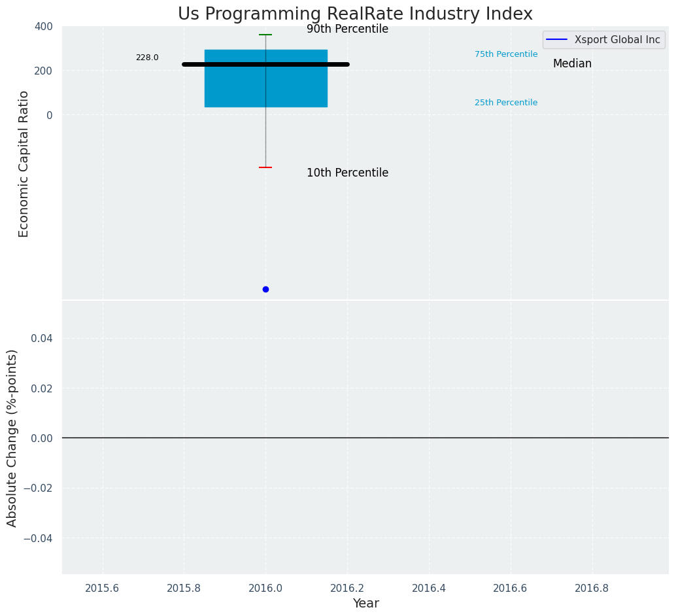The width and height of the screenshot is (676, 616).
Task: Click the 0.00 tick label on lower plot
Action: tap(42, 438)
